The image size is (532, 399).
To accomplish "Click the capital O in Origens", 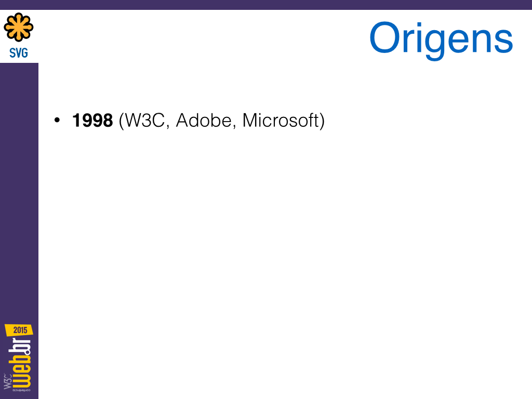I will (x=384, y=37).
